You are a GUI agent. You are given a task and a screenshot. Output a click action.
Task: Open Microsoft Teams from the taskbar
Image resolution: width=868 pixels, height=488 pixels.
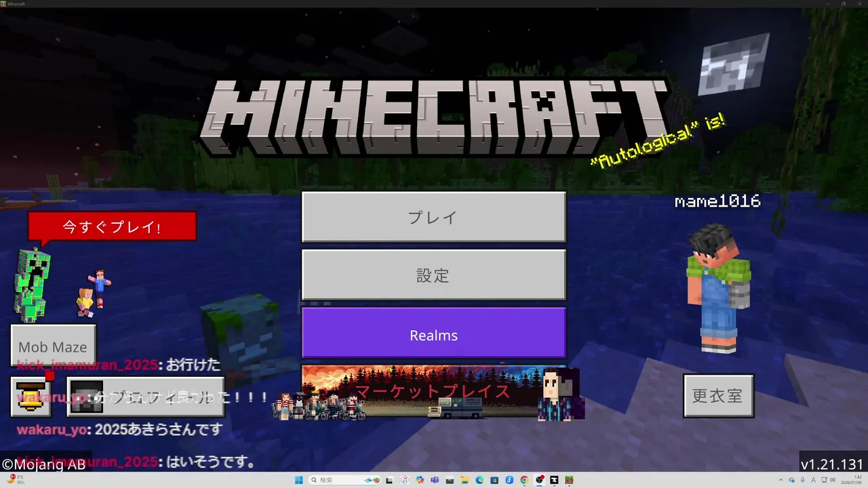(x=435, y=480)
